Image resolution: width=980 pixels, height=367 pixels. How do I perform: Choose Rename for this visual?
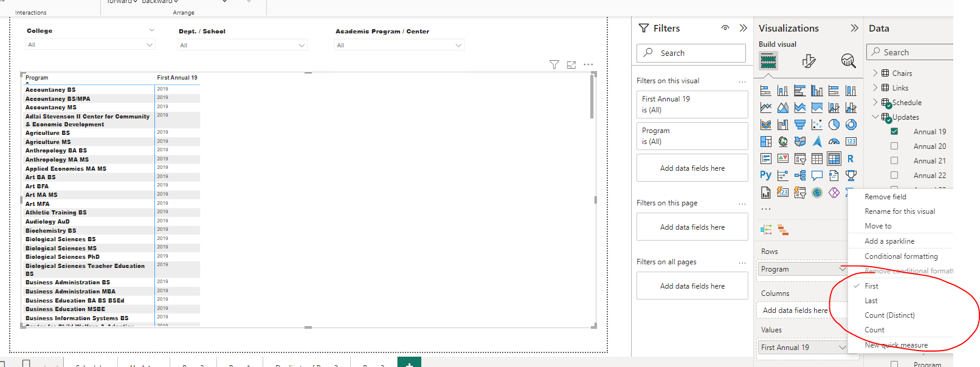coord(900,211)
